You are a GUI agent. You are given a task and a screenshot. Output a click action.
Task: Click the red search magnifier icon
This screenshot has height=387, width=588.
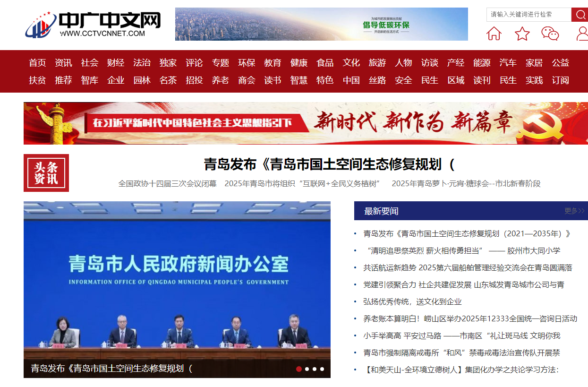(580, 15)
